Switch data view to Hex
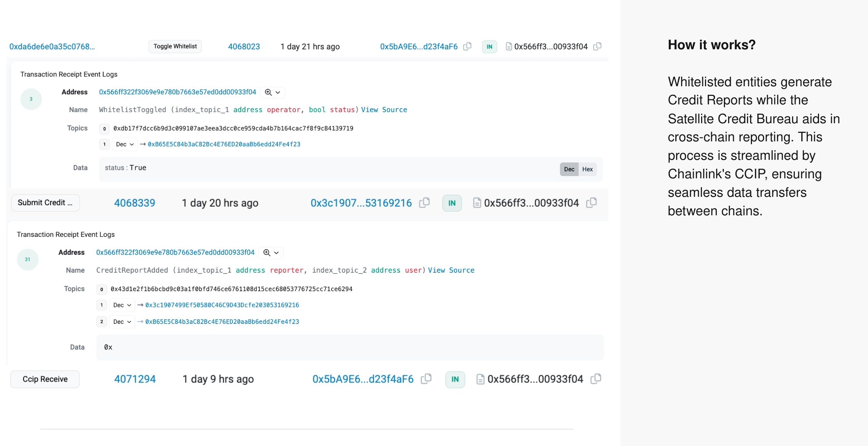This screenshot has width=868, height=446. 587,169
